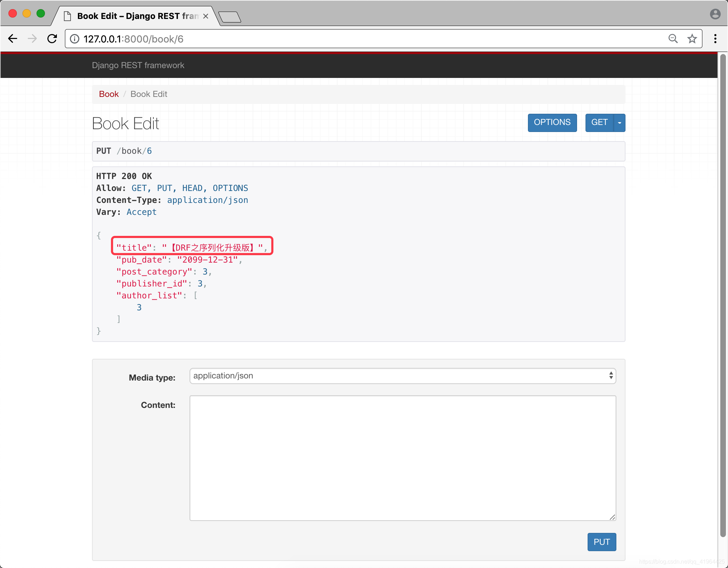Screen dimensions: 728x568
Task: Click the Vary: Accept header line
Action: [x=126, y=212]
